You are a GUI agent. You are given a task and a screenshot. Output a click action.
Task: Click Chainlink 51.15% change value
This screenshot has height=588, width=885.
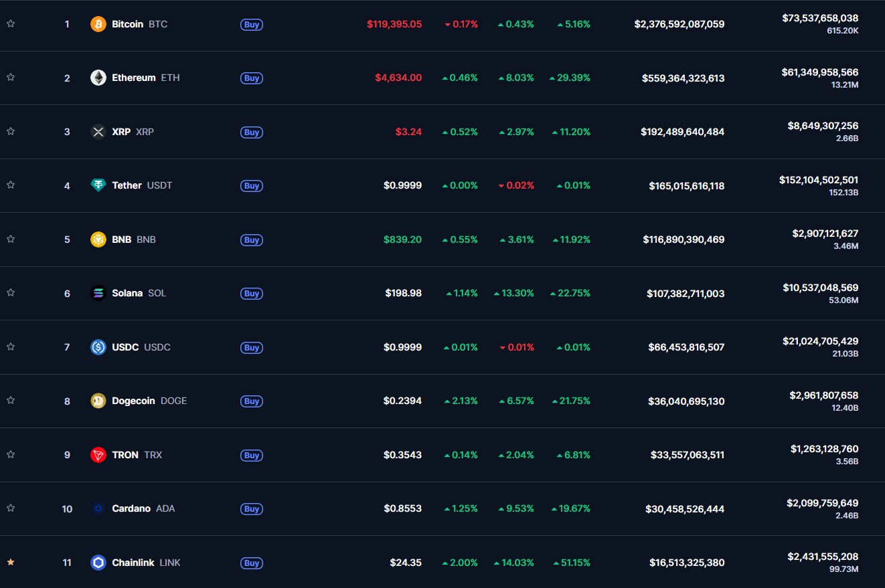[572, 563]
